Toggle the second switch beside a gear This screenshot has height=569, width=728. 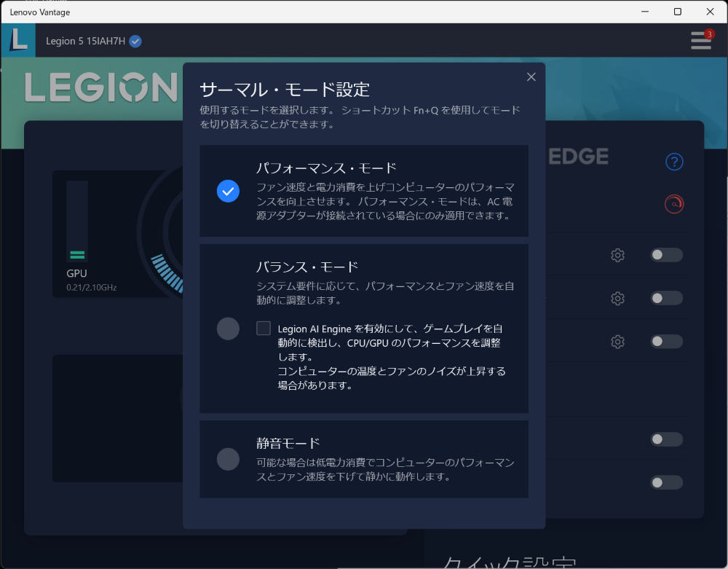[666, 298]
